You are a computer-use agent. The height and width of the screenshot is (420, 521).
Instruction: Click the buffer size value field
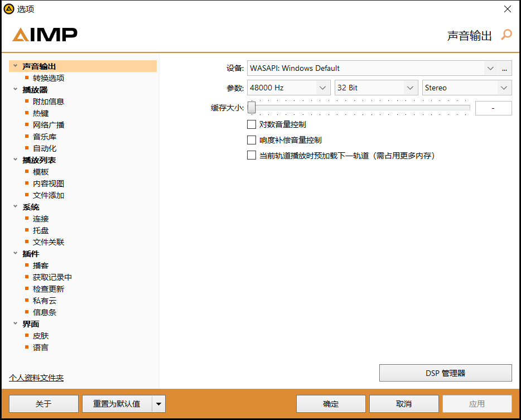point(494,108)
